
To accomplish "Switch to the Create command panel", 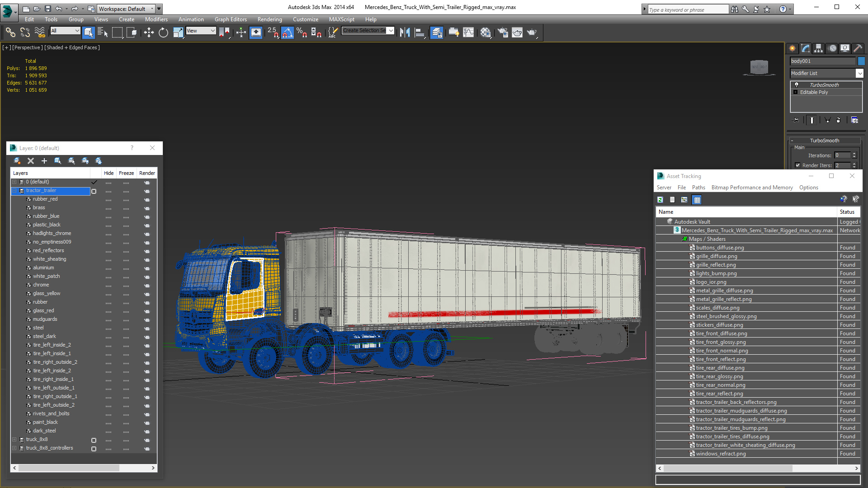I will click(x=793, y=48).
